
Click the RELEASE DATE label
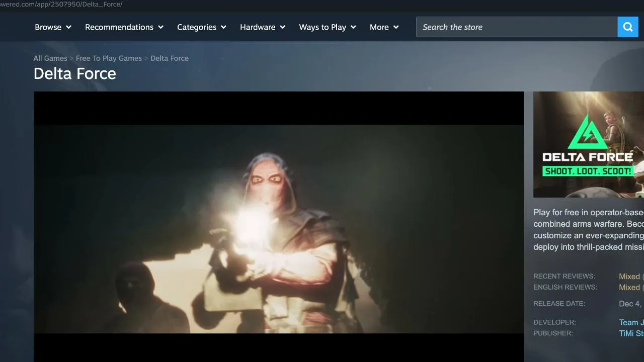tap(559, 304)
